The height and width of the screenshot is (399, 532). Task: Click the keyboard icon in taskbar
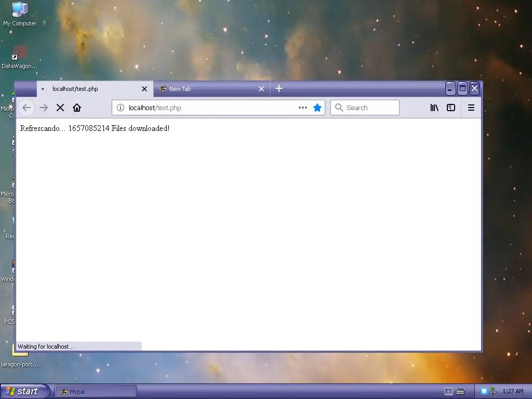coord(460,392)
